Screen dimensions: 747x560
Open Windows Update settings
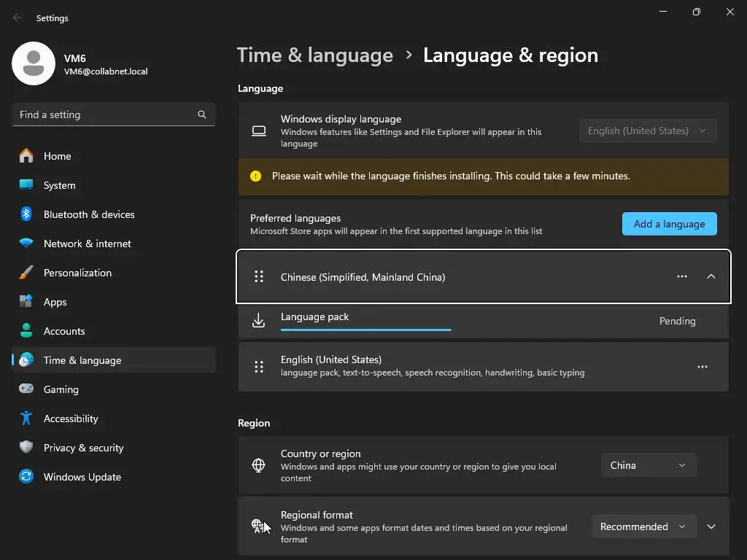pyautogui.click(x=82, y=477)
